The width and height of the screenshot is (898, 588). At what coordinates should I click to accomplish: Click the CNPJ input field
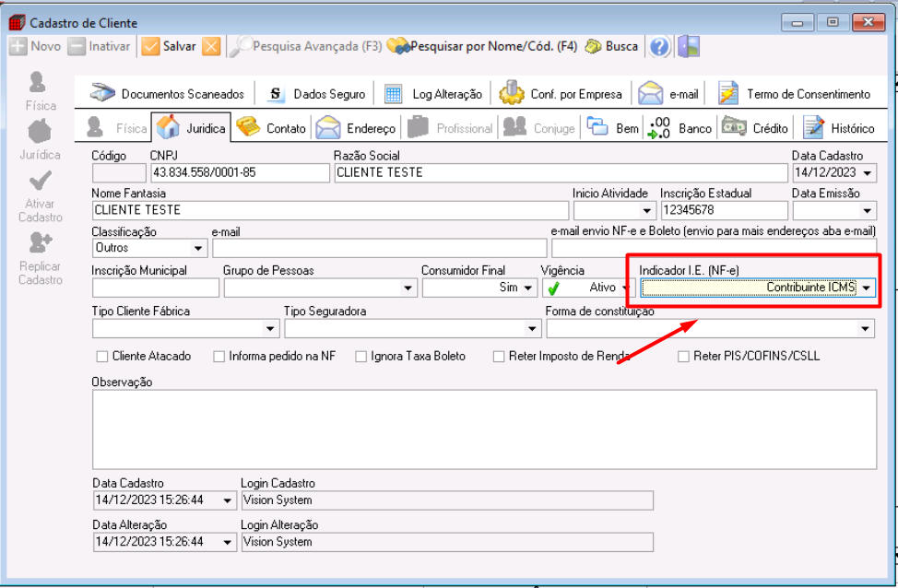pyautogui.click(x=240, y=173)
